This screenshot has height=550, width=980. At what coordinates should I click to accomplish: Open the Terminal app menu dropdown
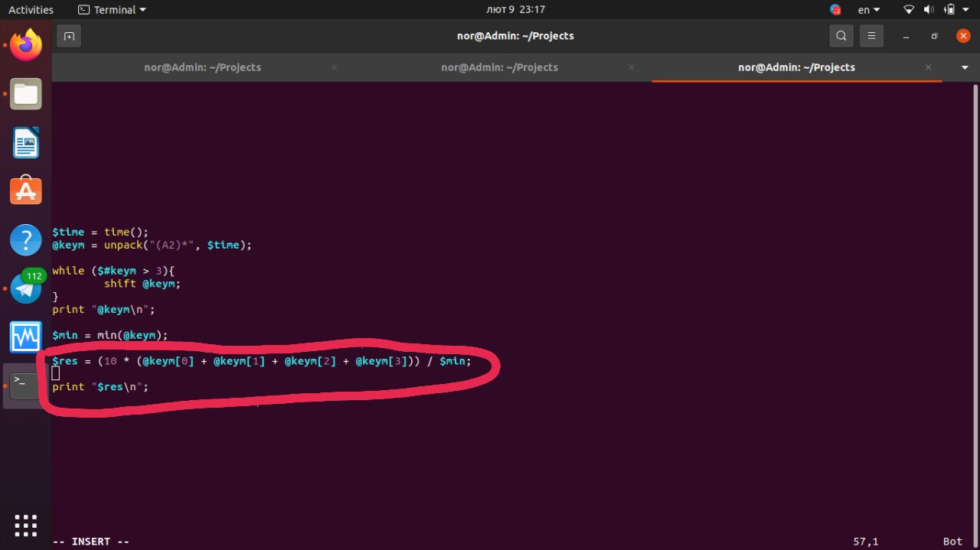pyautogui.click(x=113, y=10)
